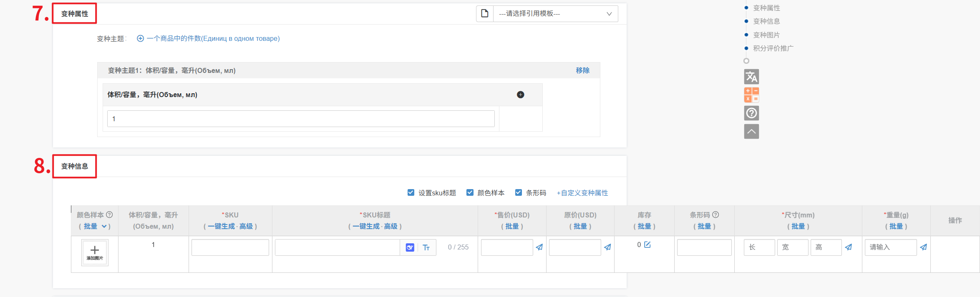This screenshot has width=980, height=297.
Task: Click the edit icon next to stock 0
Action: [647, 245]
